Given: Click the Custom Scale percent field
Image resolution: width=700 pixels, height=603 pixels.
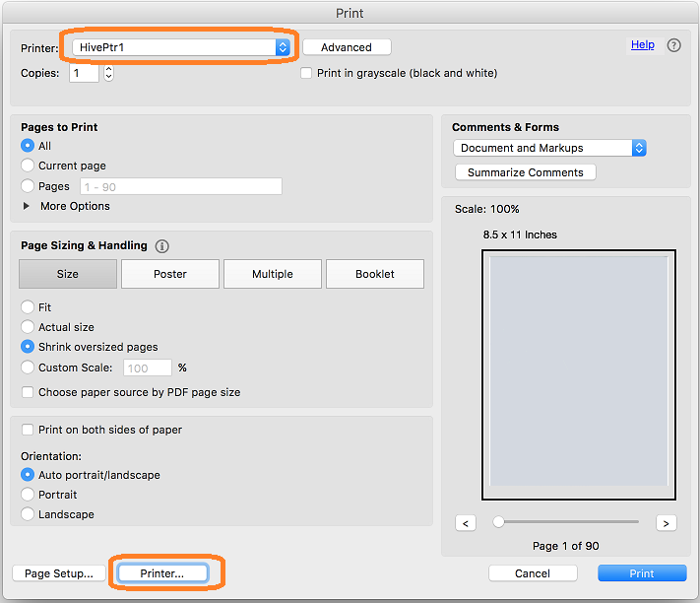Looking at the screenshot, I should (148, 368).
